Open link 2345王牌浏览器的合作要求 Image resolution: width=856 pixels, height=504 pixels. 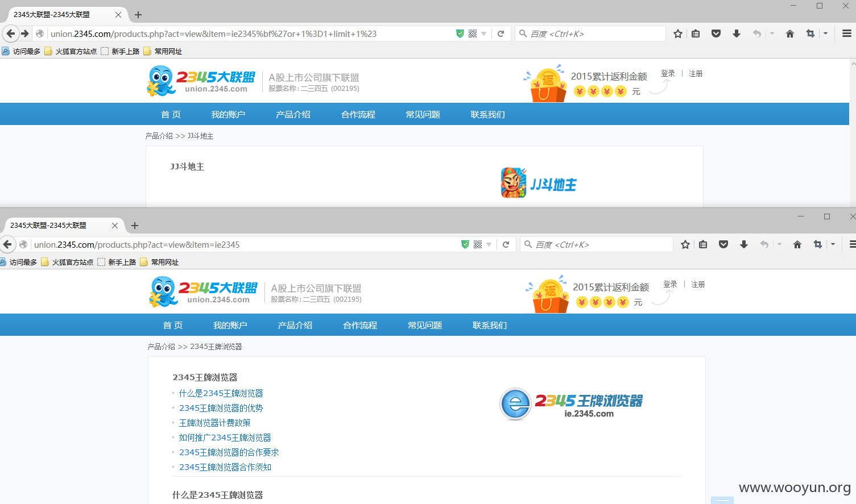(x=229, y=452)
